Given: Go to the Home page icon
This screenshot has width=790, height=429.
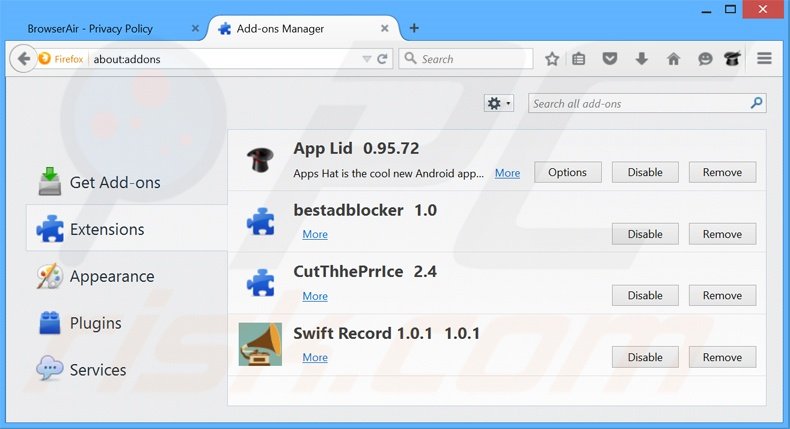Looking at the screenshot, I should [x=673, y=59].
